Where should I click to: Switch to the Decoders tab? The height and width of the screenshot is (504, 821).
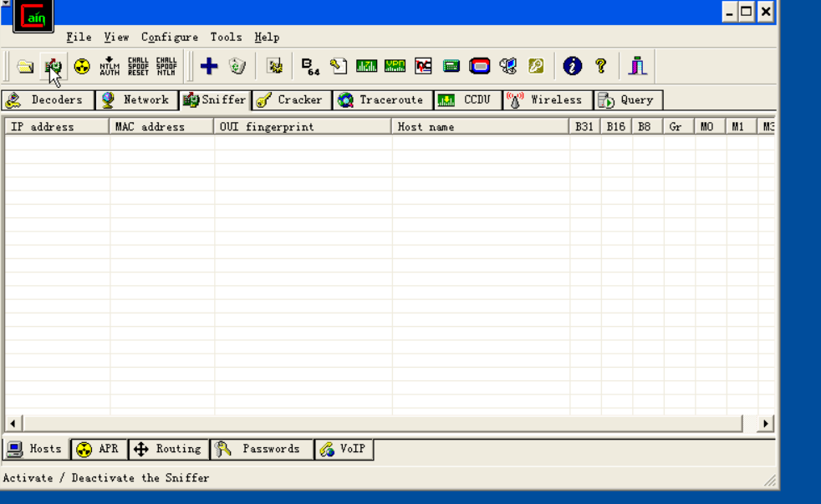point(48,100)
